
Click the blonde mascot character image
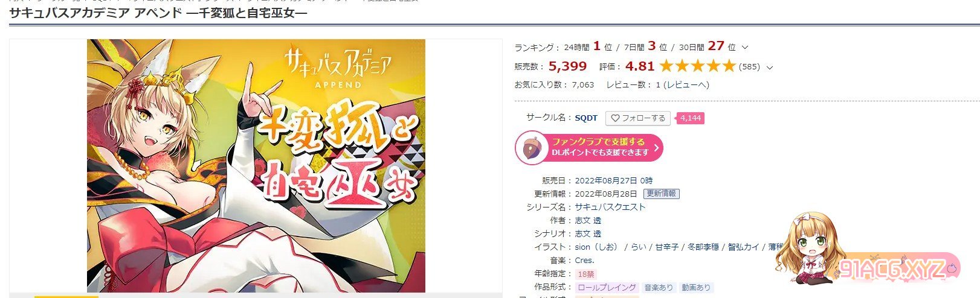(x=807, y=248)
